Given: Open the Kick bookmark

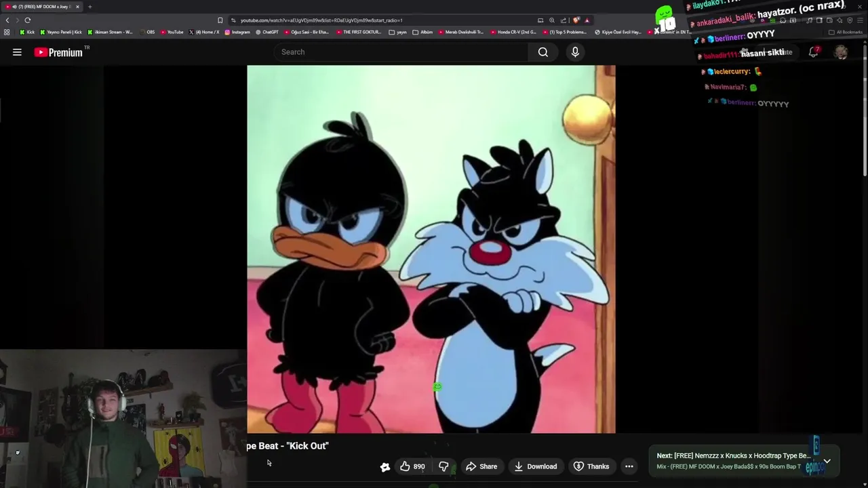Looking at the screenshot, I should [27, 32].
